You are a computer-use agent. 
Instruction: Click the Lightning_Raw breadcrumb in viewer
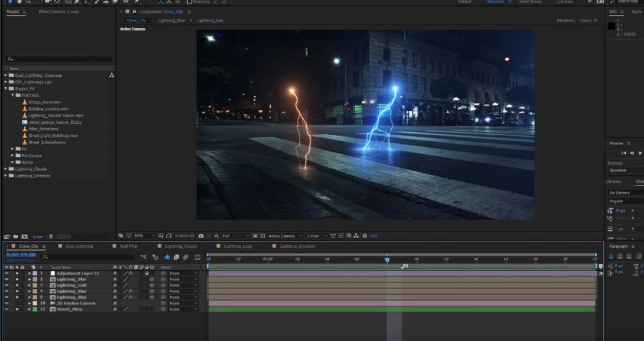(x=210, y=20)
